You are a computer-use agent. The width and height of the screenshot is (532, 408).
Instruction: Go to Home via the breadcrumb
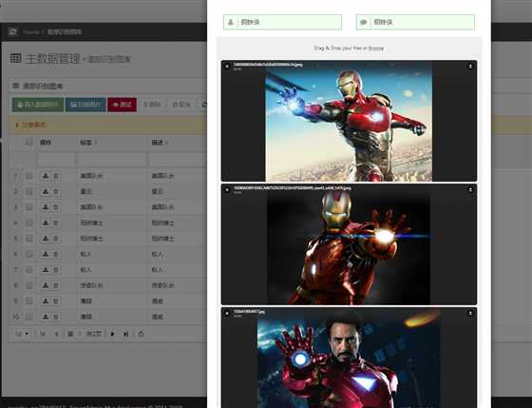(x=30, y=32)
